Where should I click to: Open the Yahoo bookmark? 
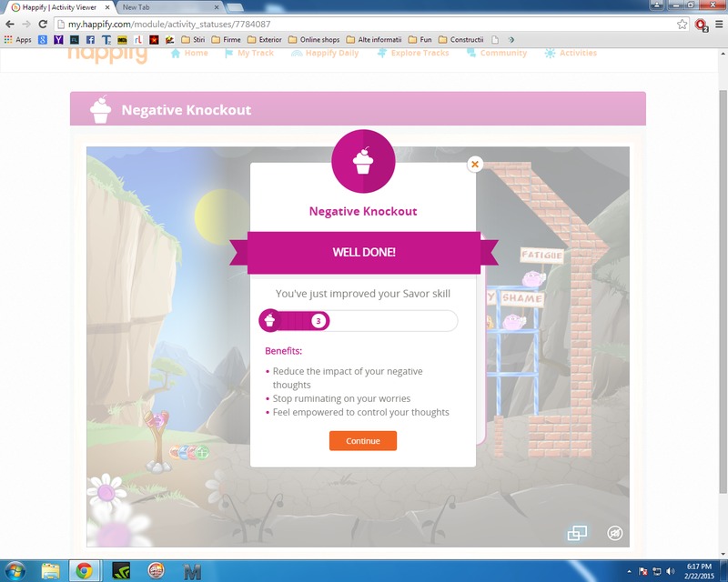point(58,39)
